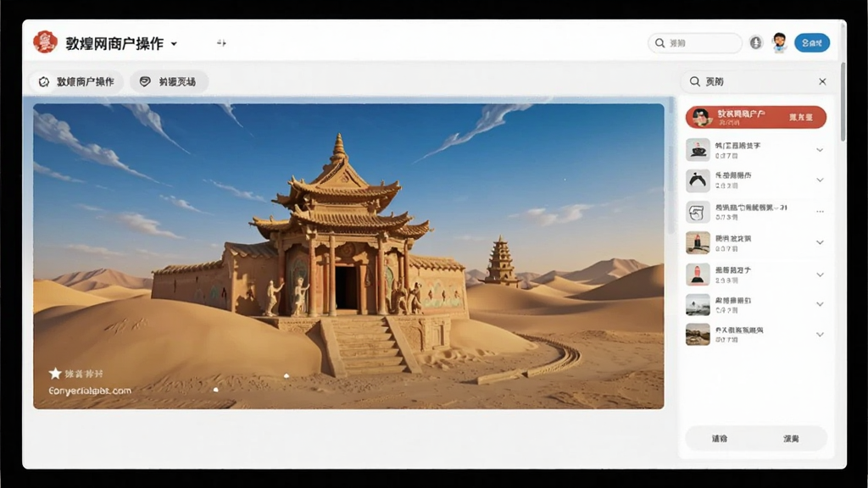Select the red highlighted merchant entry
The width and height of the screenshot is (868, 488).
[756, 117]
